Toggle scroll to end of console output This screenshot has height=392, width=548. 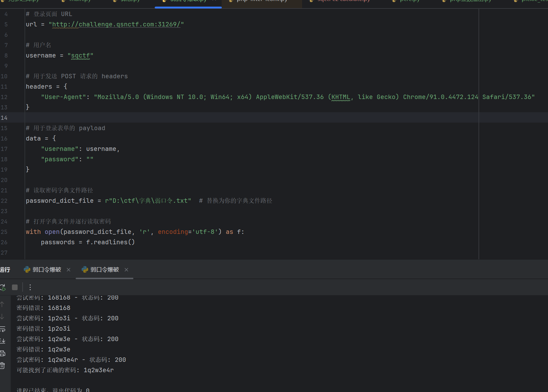[3, 341]
